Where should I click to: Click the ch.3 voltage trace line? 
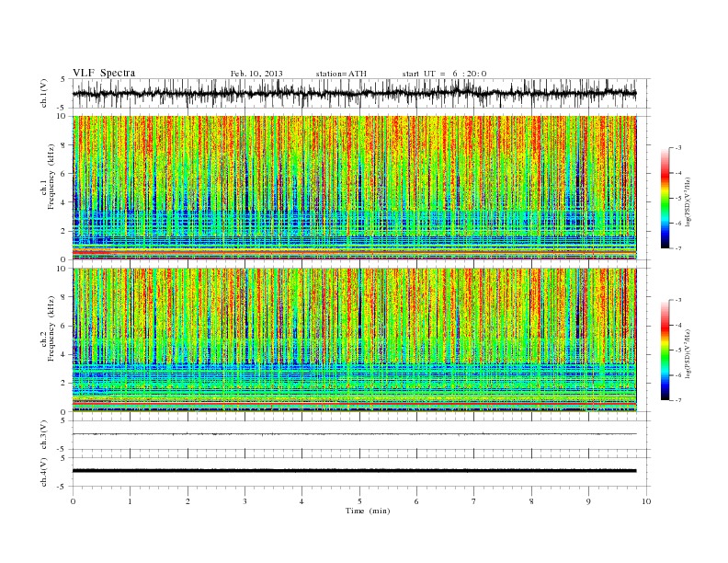point(354,434)
